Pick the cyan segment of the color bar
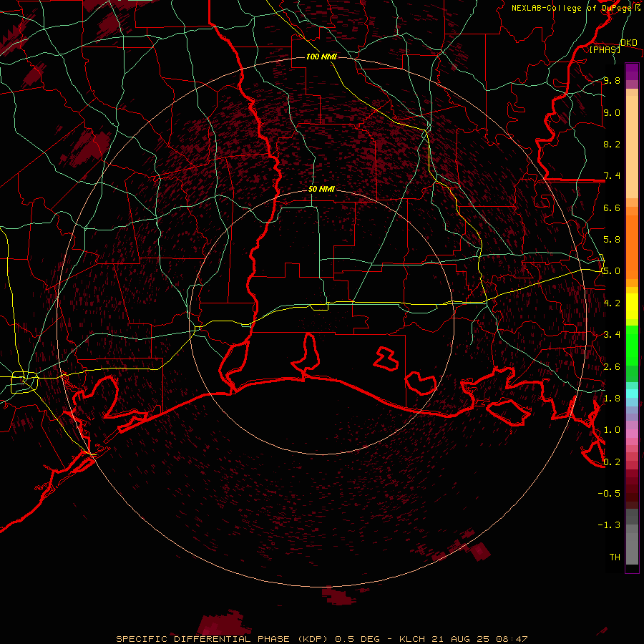644x644 pixels. [x=632, y=394]
